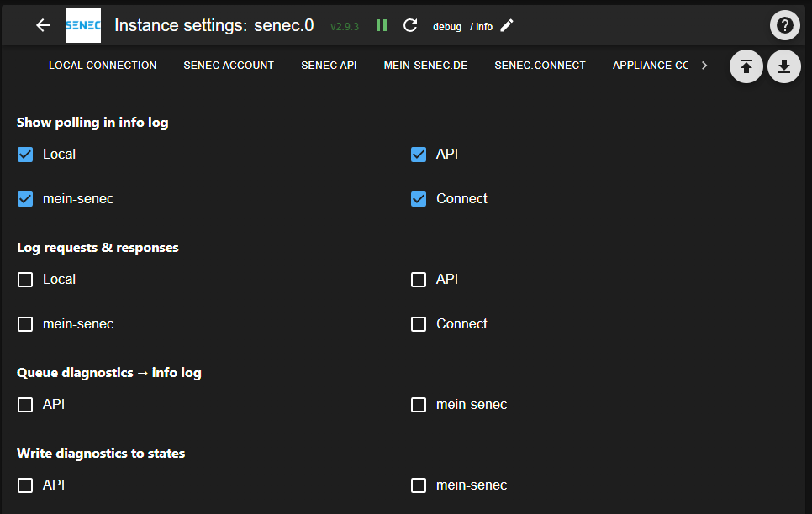Image resolution: width=812 pixels, height=514 pixels.
Task: Enable mein-senec under Log requests & responses
Action: (x=25, y=324)
